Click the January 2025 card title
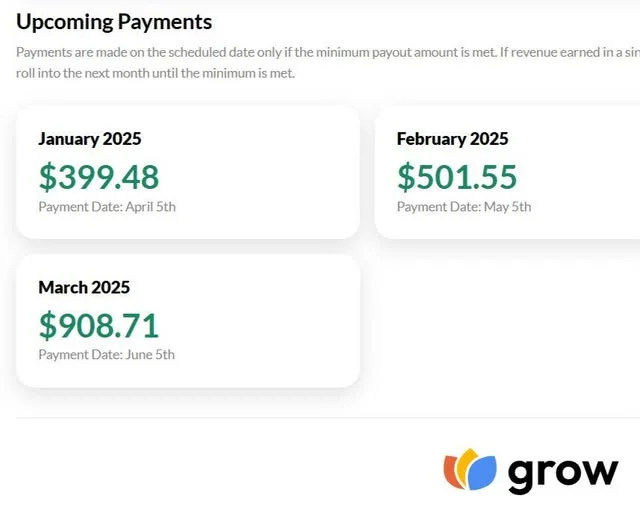This screenshot has height=516, width=640. click(90, 139)
